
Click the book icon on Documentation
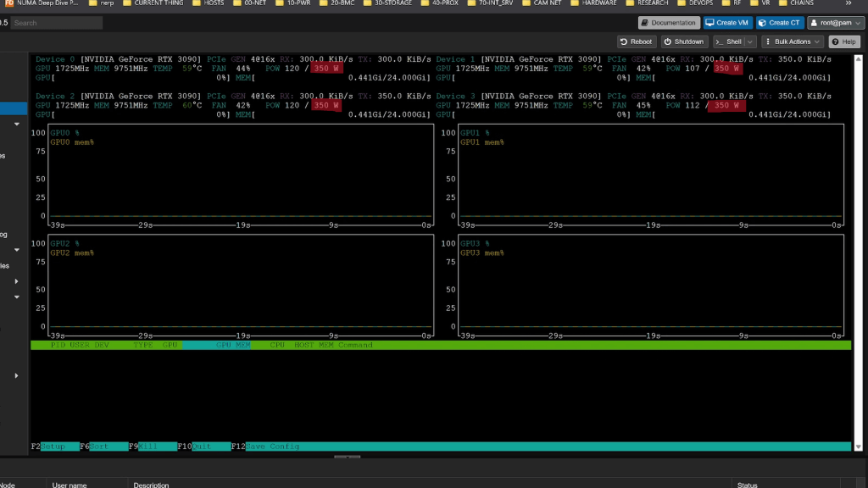[x=644, y=23]
